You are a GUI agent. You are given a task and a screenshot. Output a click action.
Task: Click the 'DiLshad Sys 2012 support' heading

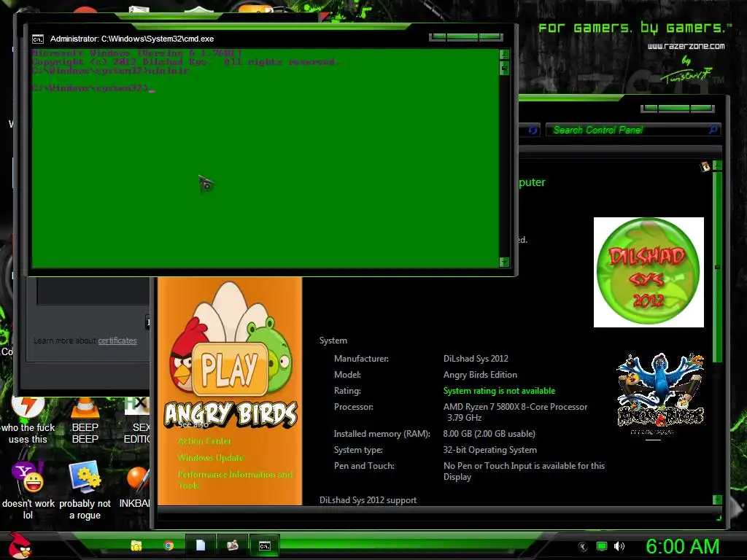point(368,500)
